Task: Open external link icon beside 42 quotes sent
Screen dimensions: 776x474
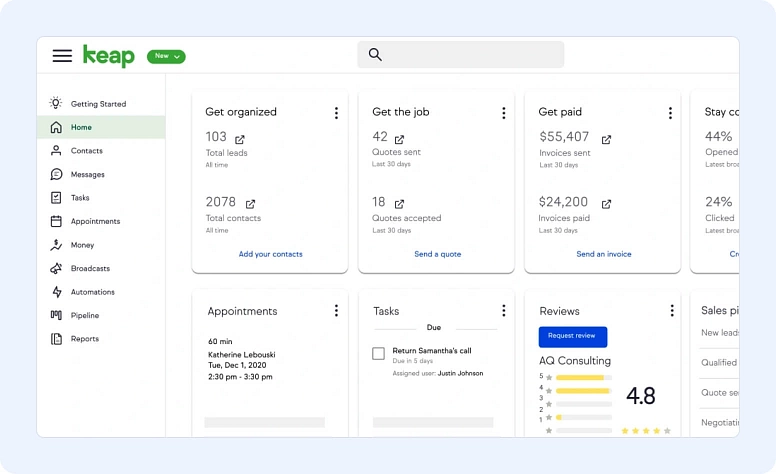Action: click(399, 139)
